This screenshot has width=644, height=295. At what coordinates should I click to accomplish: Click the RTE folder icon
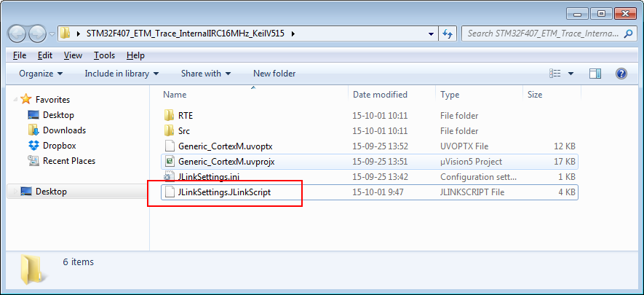170,116
